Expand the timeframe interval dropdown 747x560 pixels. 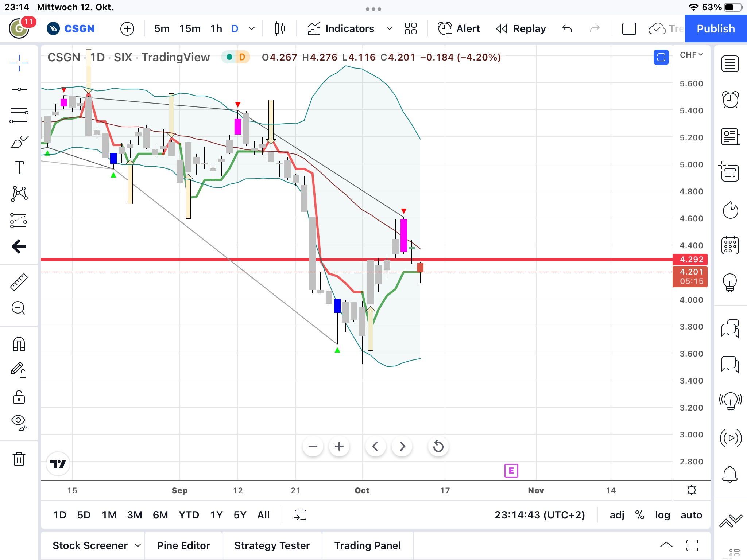pos(252,28)
